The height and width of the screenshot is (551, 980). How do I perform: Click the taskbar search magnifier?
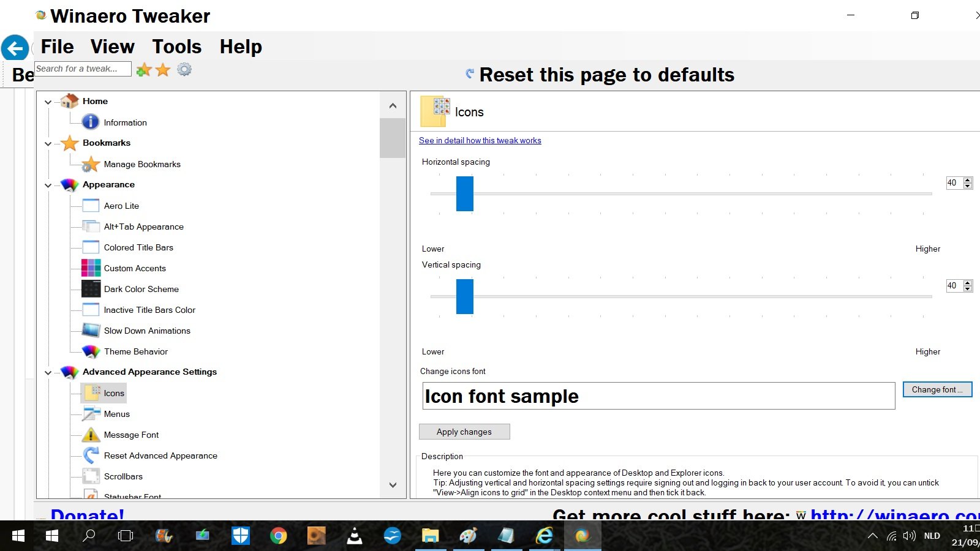pyautogui.click(x=89, y=536)
